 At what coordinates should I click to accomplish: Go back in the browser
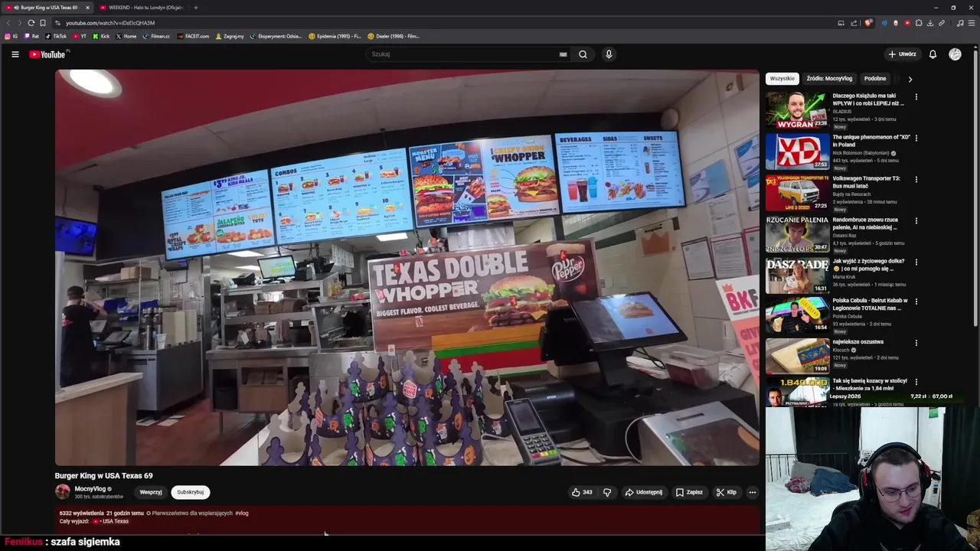tap(8, 23)
